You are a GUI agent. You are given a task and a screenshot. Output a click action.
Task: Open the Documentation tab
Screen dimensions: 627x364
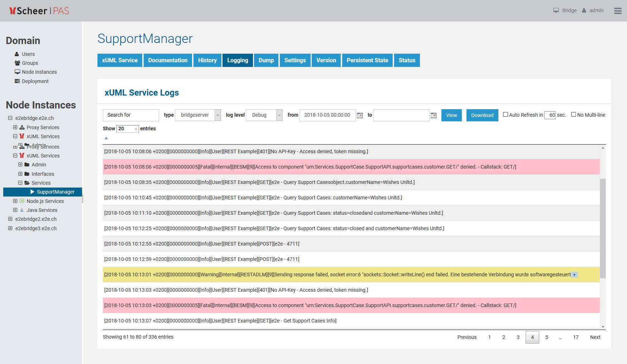(168, 60)
